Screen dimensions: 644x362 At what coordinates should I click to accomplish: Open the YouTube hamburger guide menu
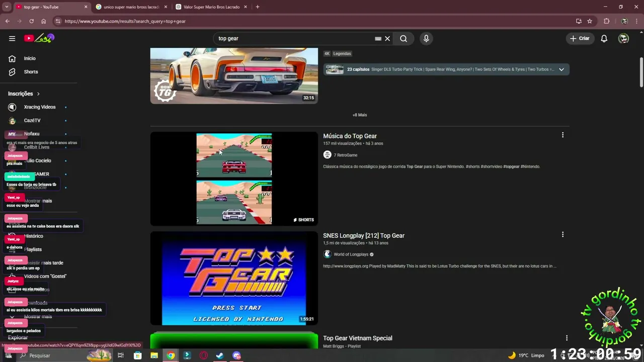12,38
